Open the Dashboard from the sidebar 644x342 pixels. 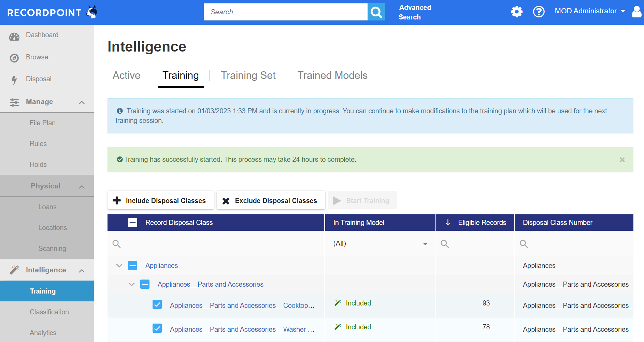[x=14, y=35]
